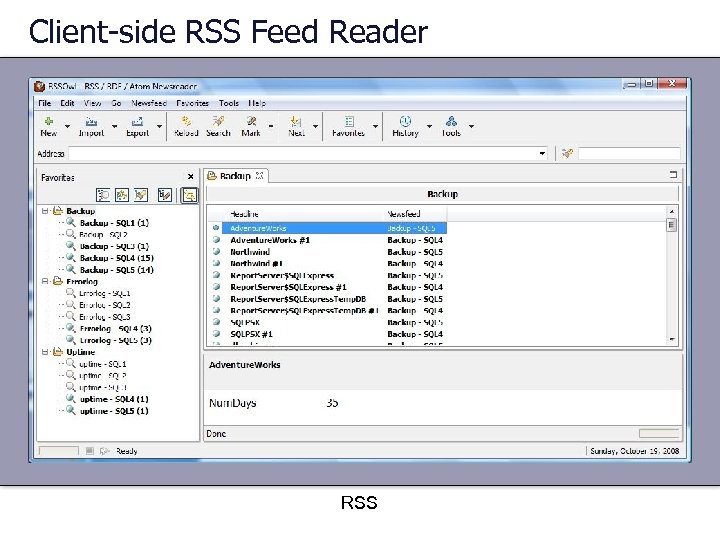Select Errorlog - SQL4 (3) feed

pos(116,328)
